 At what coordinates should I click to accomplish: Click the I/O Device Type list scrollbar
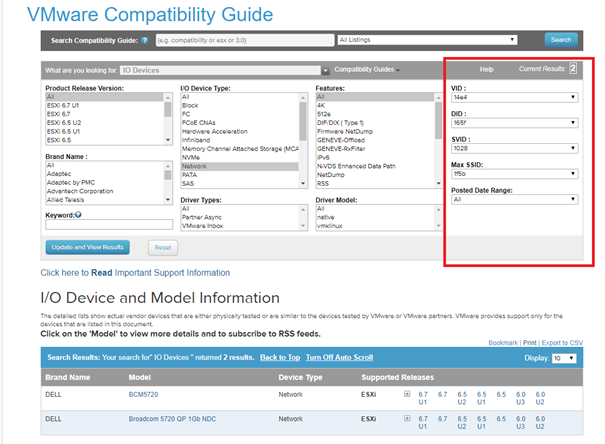click(303, 140)
